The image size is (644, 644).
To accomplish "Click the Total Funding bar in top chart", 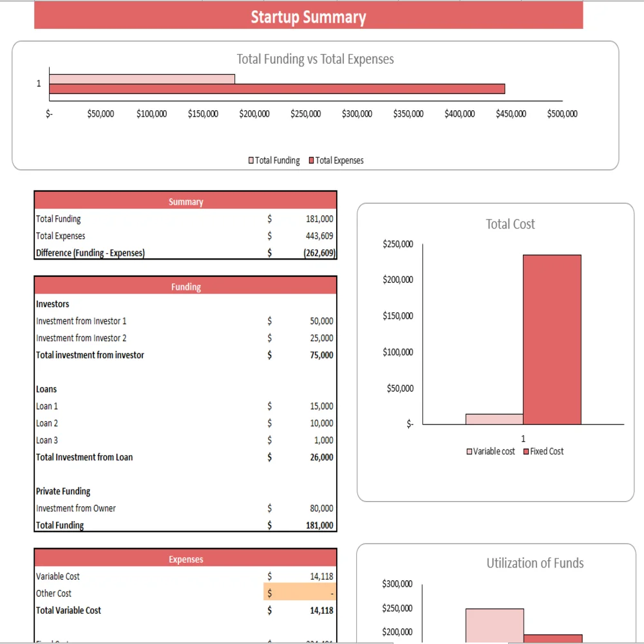I will [142, 79].
